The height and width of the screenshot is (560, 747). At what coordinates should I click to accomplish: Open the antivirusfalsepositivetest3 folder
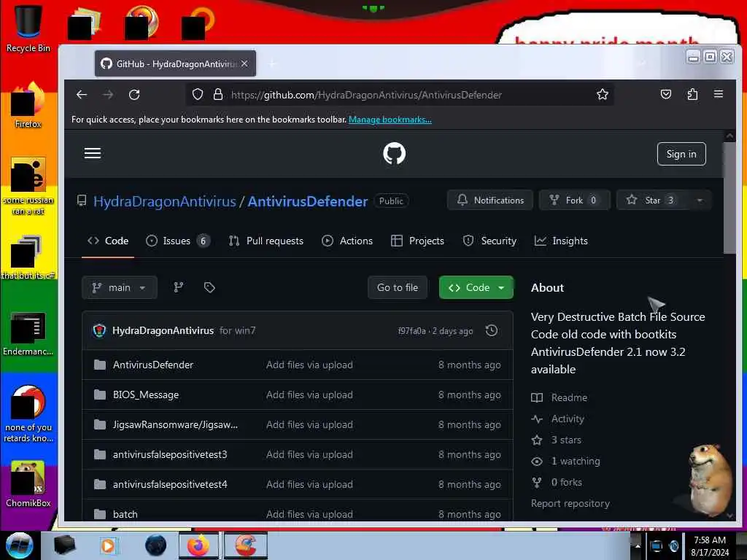click(x=170, y=455)
